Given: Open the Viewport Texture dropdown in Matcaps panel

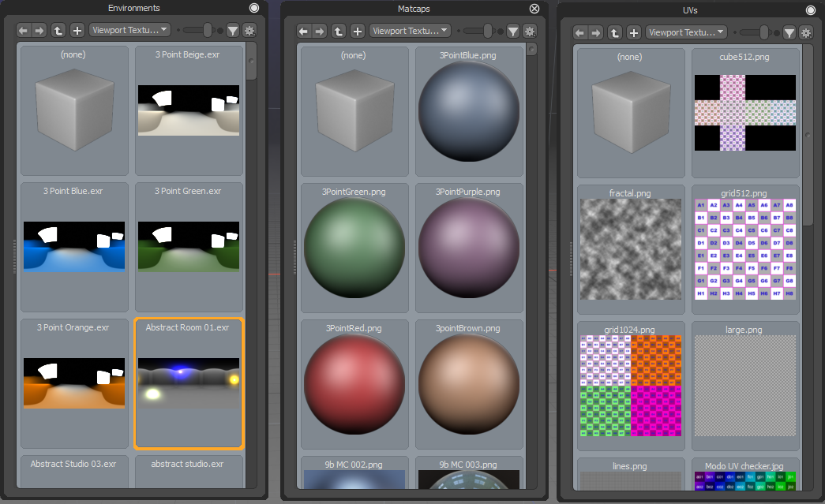Looking at the screenshot, I should [412, 30].
